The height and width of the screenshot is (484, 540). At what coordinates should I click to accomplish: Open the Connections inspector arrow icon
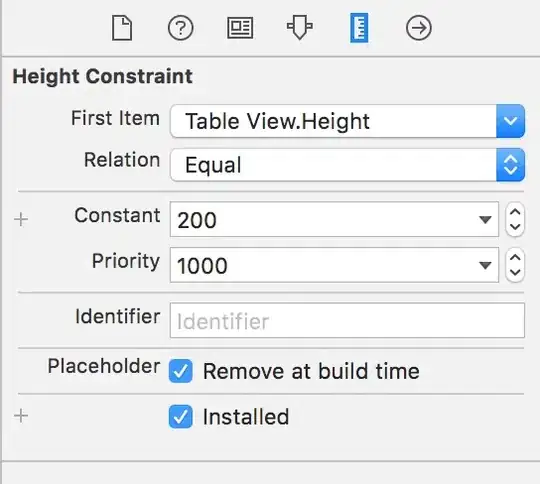pos(418,28)
